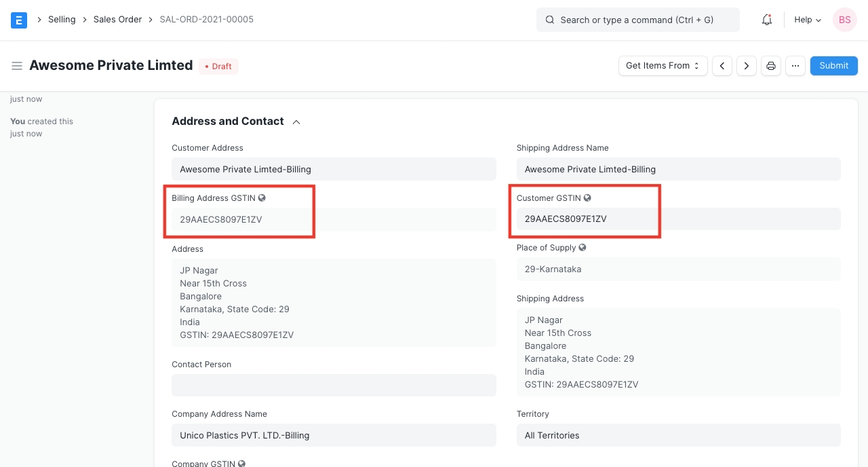Go to next document arrow
The height and width of the screenshot is (467, 868).
747,66
